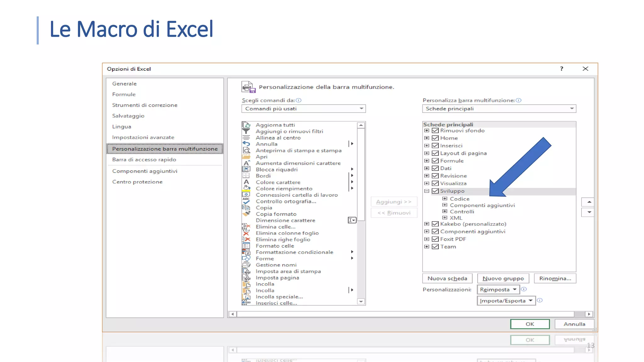Click the Aggiorna tutti command icon

click(x=246, y=125)
